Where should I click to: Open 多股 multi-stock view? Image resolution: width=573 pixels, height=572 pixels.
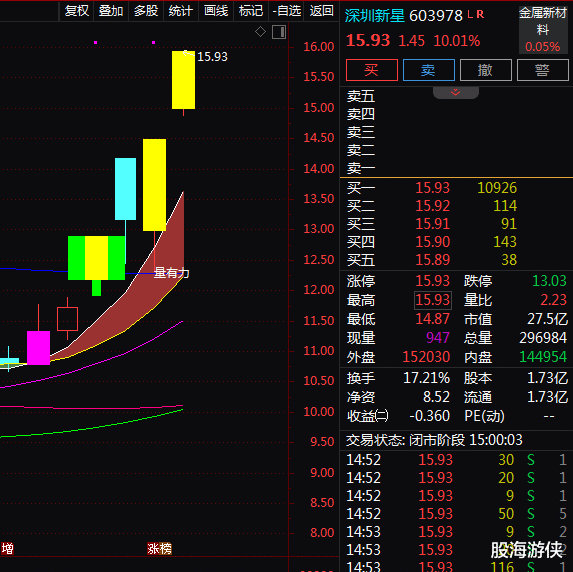[x=146, y=11]
